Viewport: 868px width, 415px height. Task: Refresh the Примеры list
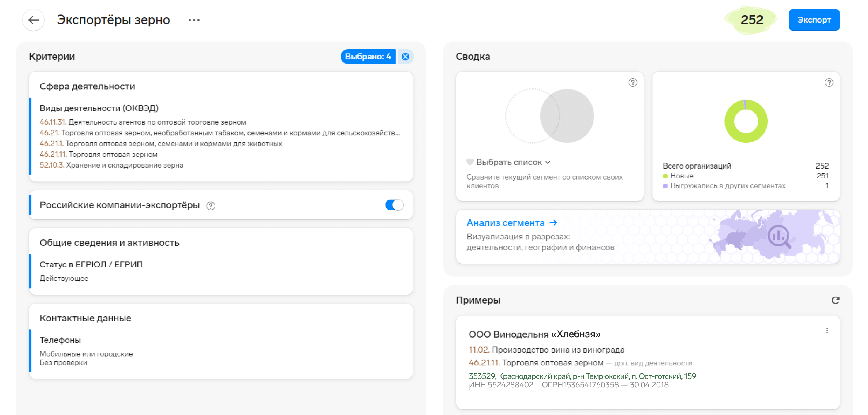tap(835, 300)
